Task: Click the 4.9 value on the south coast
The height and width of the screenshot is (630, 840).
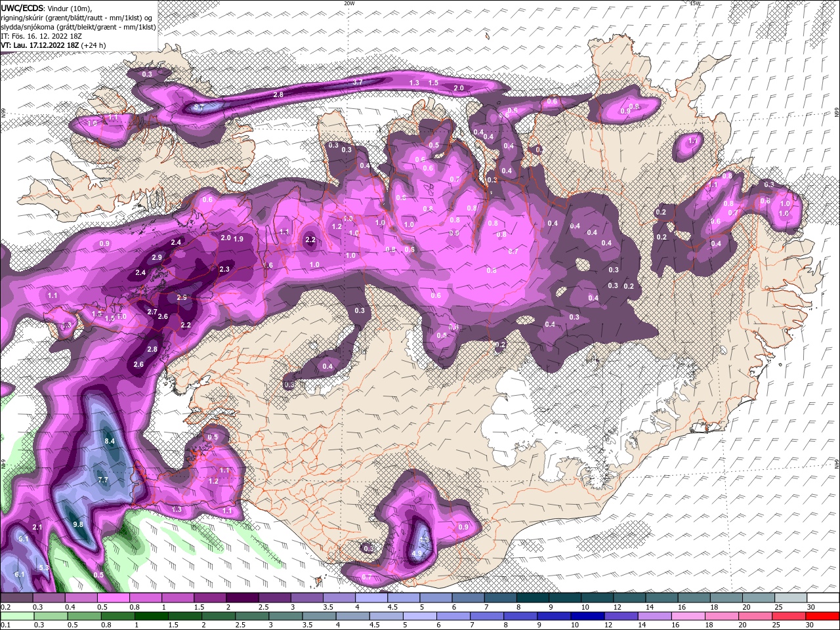Action: pos(417,553)
